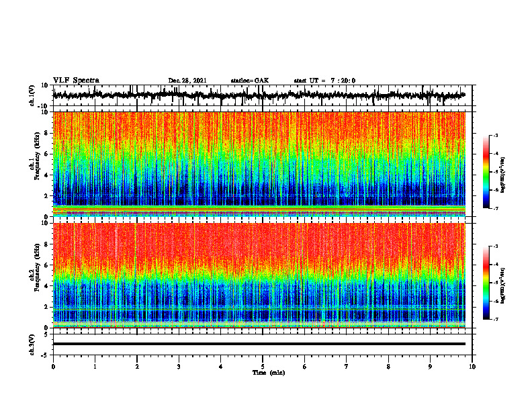Click time axis tick label "3"
The height and width of the screenshot is (411, 532).
179,367
